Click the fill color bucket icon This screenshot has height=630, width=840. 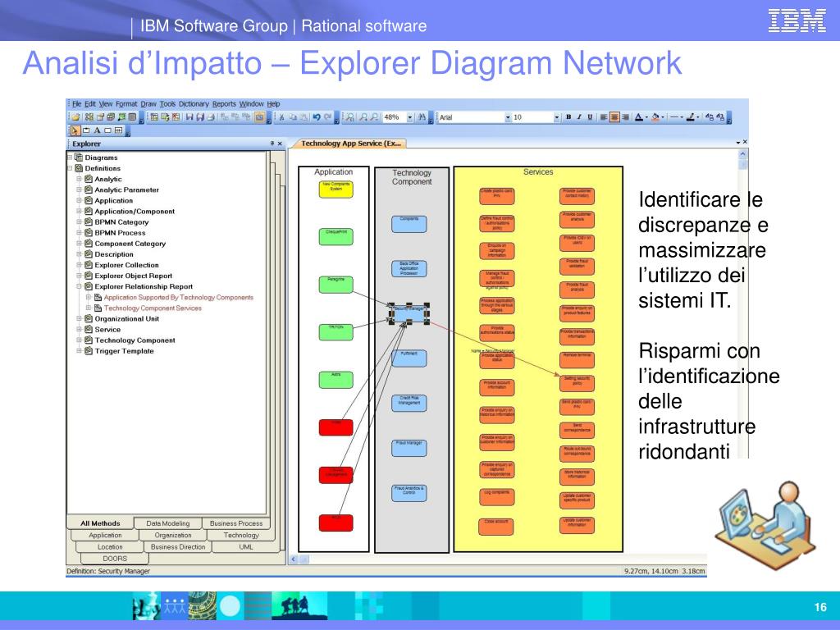655,116
